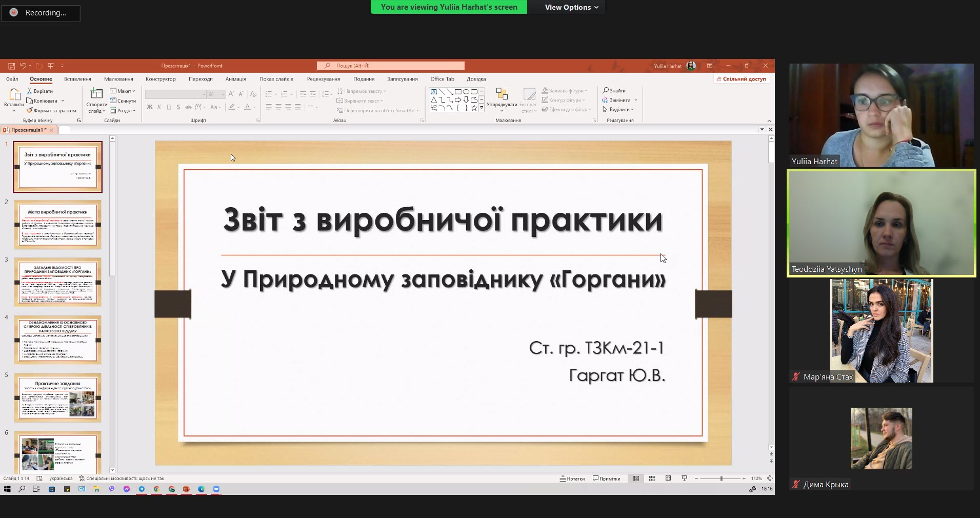
Task: Toggle the Примітки comments pane
Action: [606, 479]
